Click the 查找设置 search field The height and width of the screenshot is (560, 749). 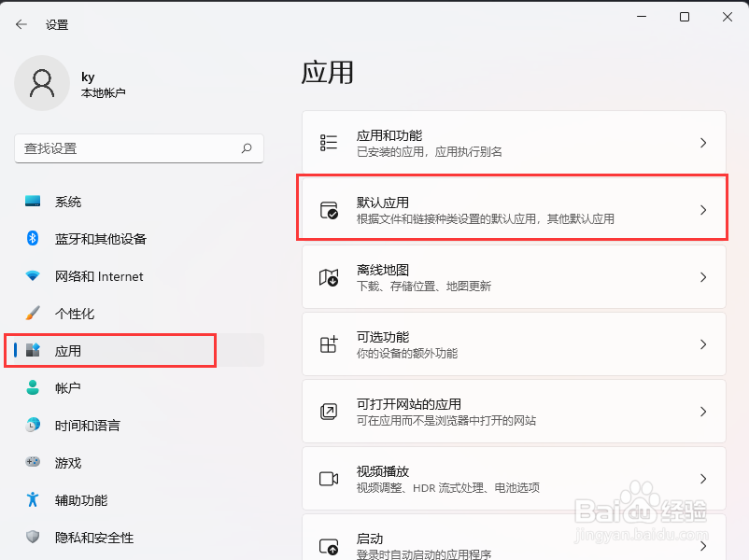coord(139,148)
